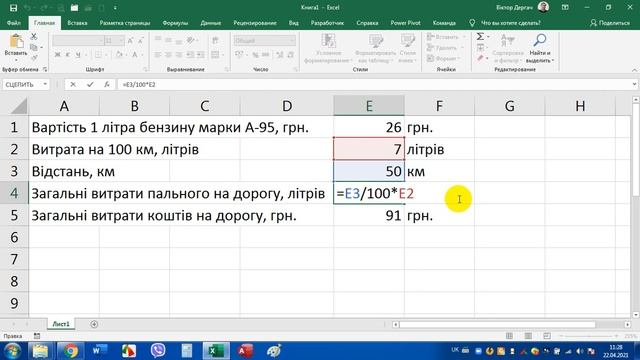Click the zoom slider in status bar
Image resolution: width=640 pixels, height=360 pixels.
pos(589,336)
